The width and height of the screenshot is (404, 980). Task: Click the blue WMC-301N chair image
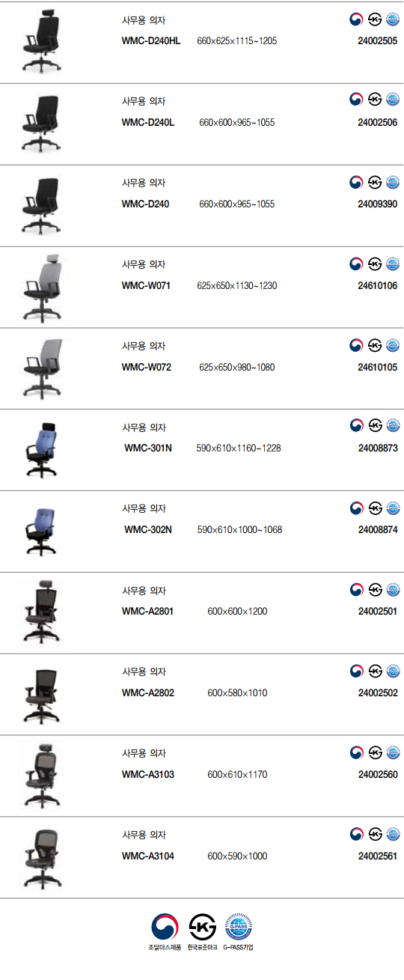click(x=41, y=450)
